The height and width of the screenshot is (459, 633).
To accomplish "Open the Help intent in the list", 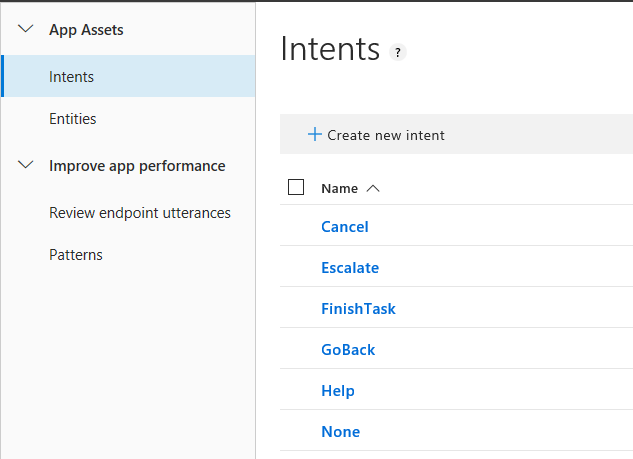I will (x=338, y=391).
